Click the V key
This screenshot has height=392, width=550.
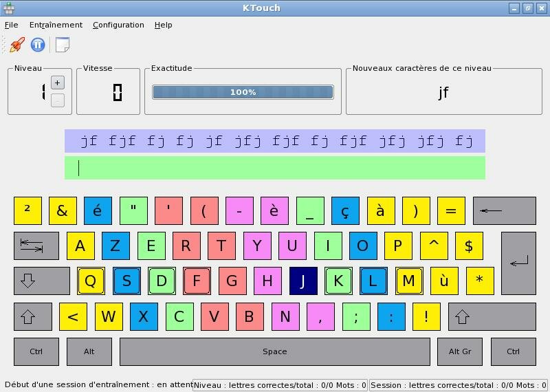click(214, 316)
